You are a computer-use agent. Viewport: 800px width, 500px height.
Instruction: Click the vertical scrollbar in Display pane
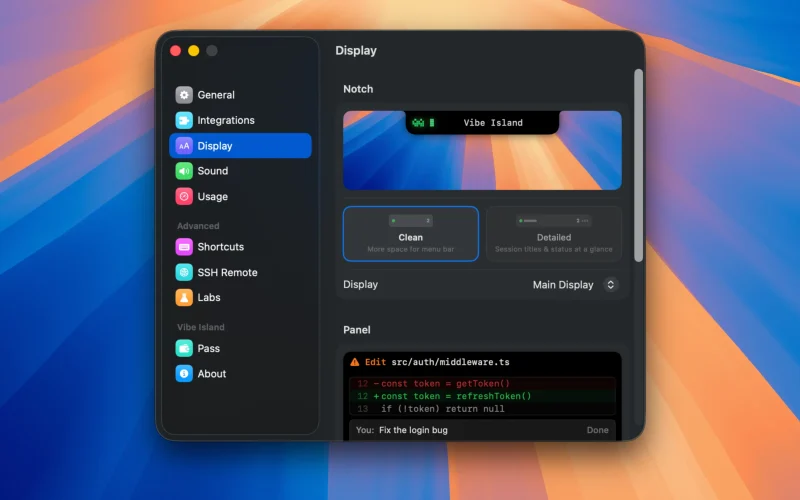coord(638,165)
